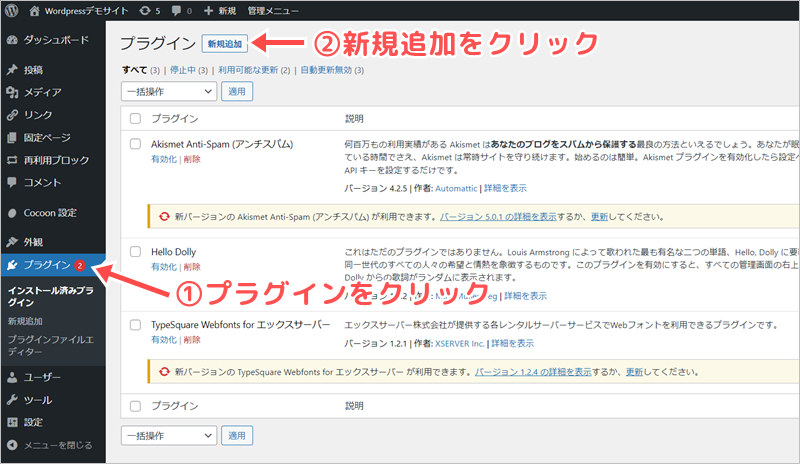Click the WordPress logo icon
This screenshot has height=464, width=800.
(x=13, y=12)
